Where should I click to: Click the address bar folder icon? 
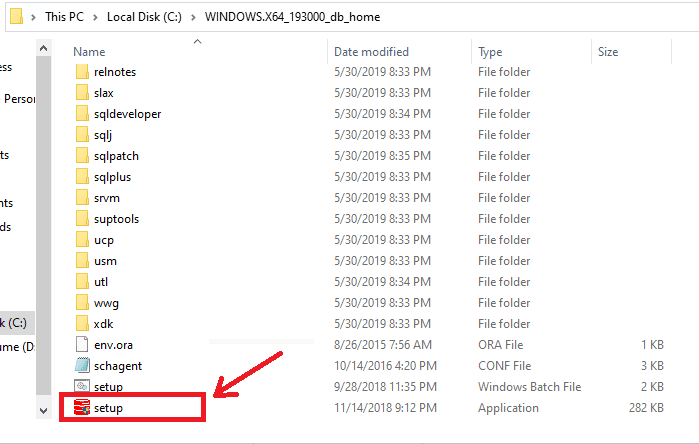[14, 17]
